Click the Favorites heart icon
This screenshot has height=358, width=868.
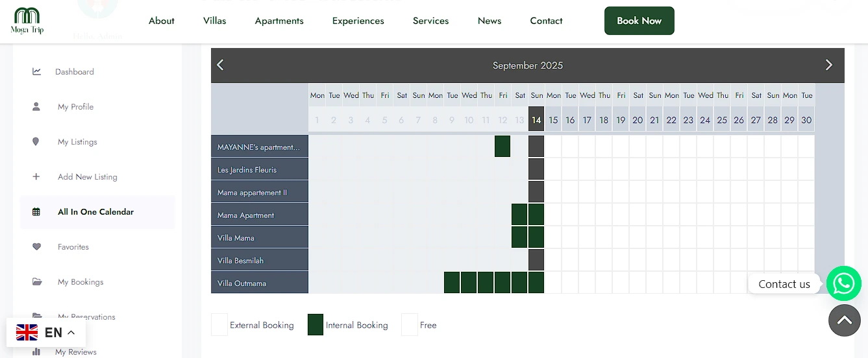click(36, 247)
